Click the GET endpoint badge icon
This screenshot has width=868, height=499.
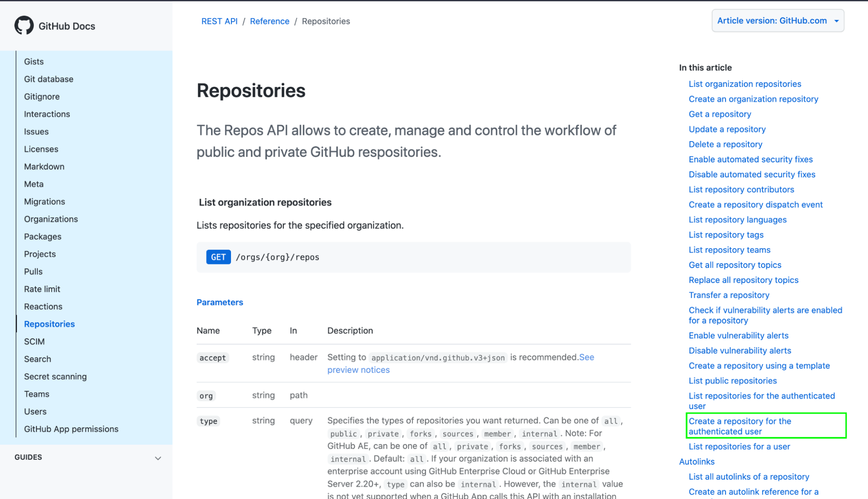pyautogui.click(x=218, y=257)
